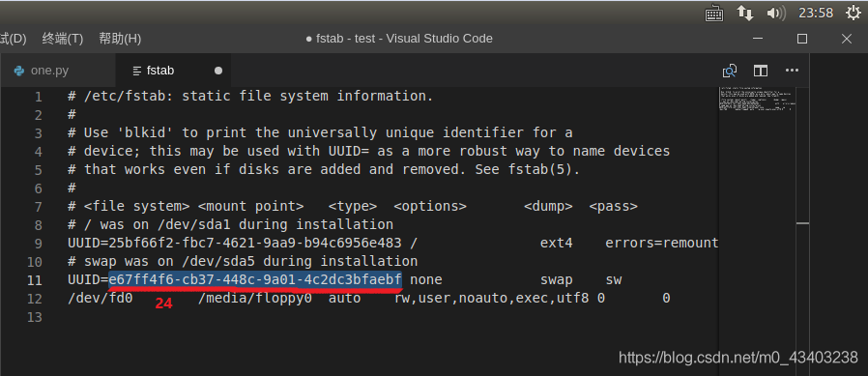Select the fstab editor tab

pos(173,71)
